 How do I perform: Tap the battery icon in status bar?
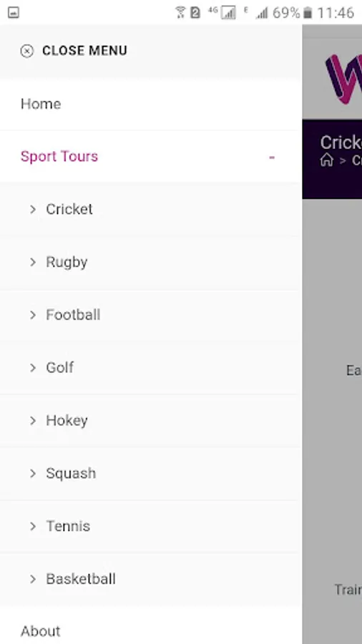coord(308,13)
